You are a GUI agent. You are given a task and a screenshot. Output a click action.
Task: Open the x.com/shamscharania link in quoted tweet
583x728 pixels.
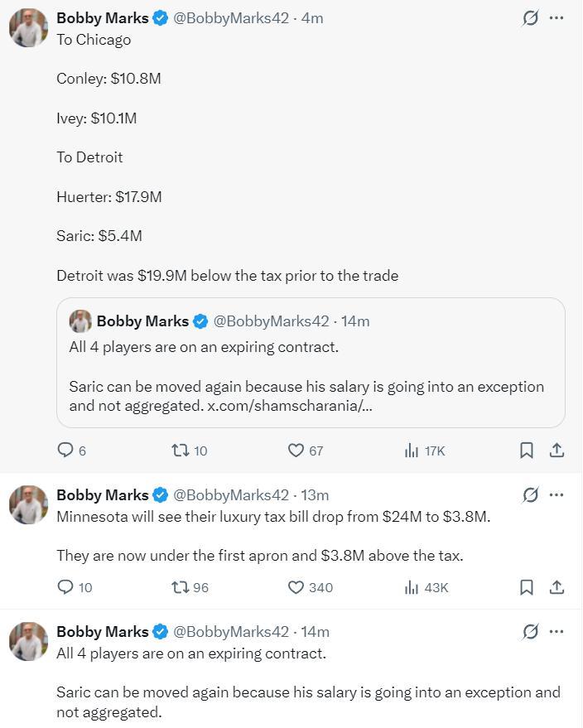pyautogui.click(x=289, y=406)
